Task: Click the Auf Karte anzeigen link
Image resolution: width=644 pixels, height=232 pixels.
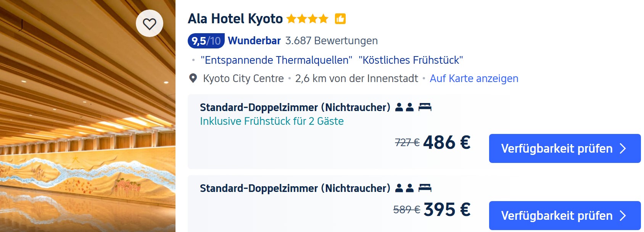Action: pos(474,79)
